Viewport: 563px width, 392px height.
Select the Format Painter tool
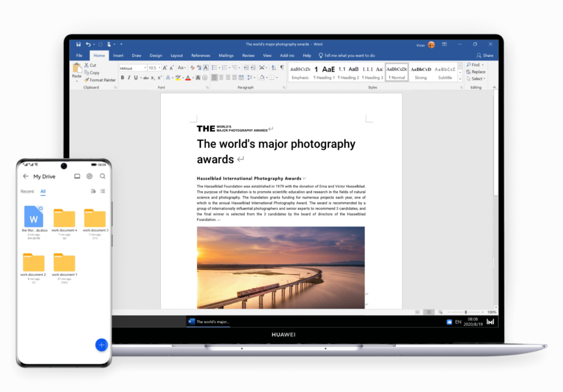point(100,80)
